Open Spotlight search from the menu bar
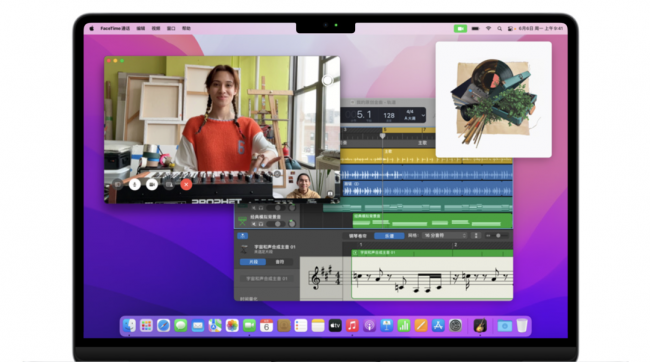 (500, 29)
